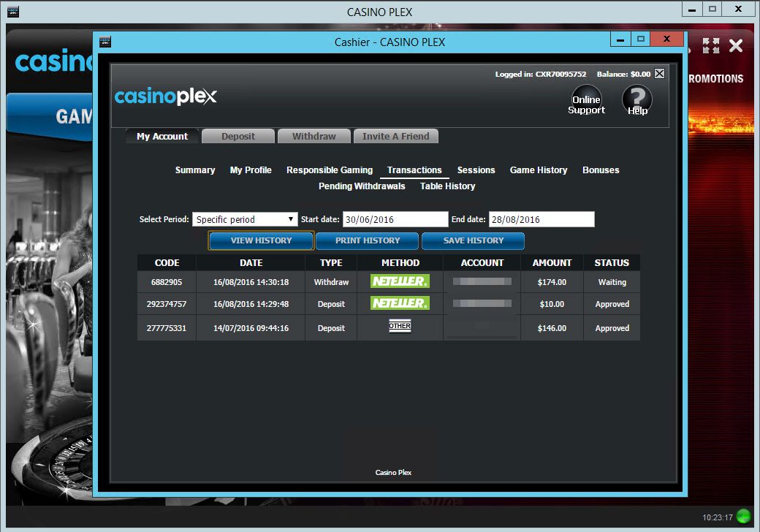Click NETELLER logo in $10.00 deposit row
This screenshot has height=532, width=760.
click(400, 303)
